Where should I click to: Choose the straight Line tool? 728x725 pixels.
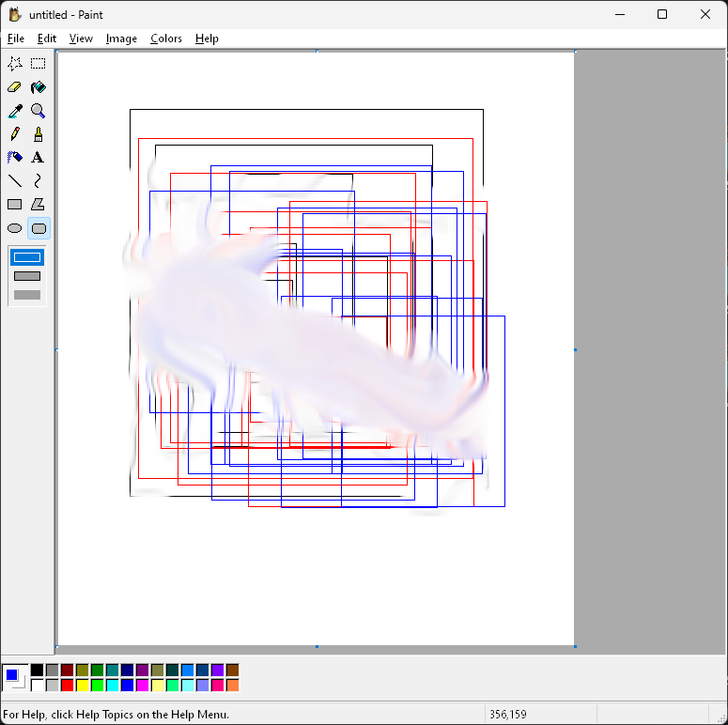click(x=15, y=180)
